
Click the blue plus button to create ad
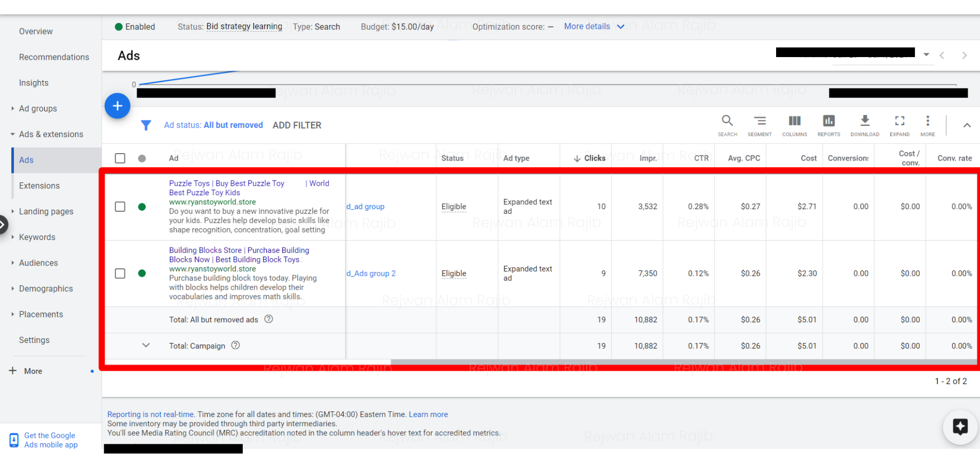coord(117,106)
